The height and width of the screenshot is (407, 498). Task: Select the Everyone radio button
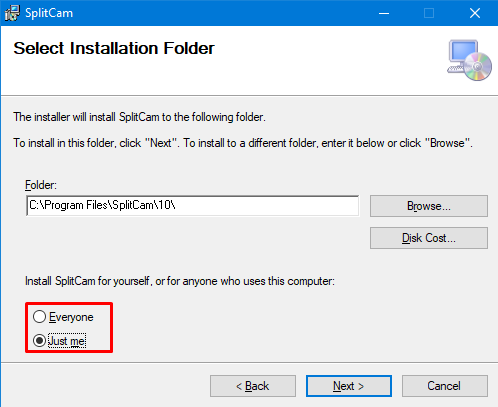tap(39, 317)
